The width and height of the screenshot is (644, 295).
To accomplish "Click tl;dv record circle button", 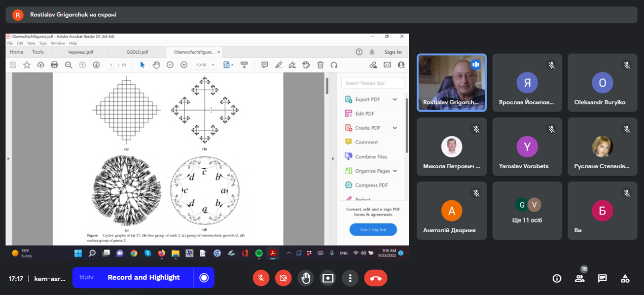I will (x=204, y=278).
